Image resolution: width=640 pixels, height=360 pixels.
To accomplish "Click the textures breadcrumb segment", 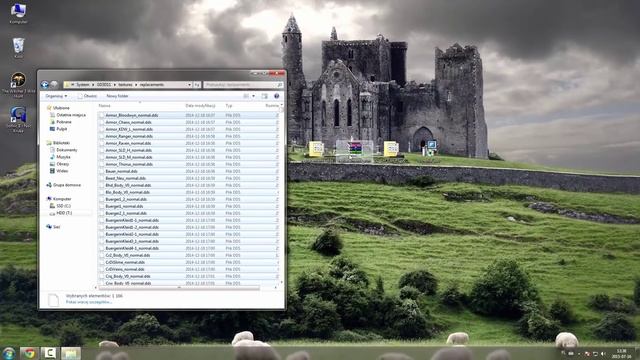I will (x=125, y=84).
